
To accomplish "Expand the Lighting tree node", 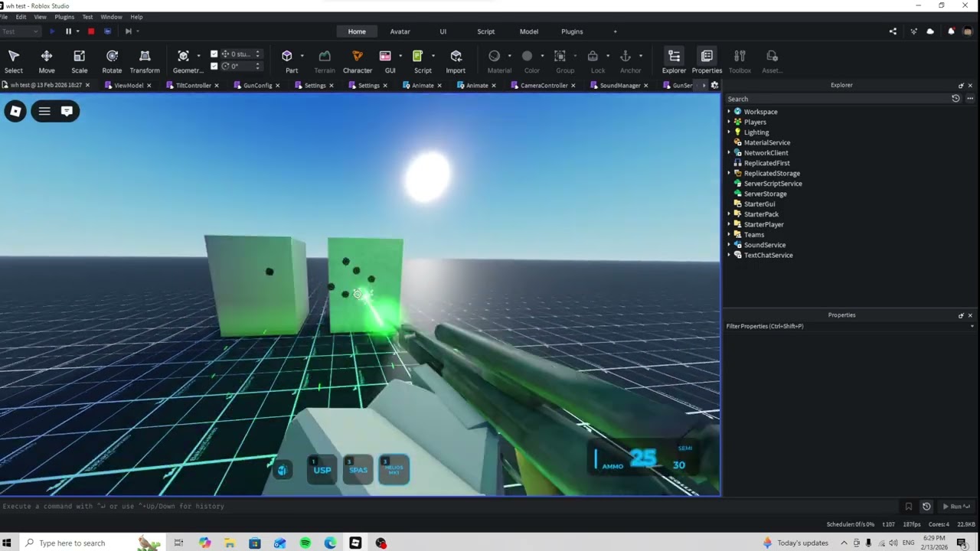I will 729,132.
